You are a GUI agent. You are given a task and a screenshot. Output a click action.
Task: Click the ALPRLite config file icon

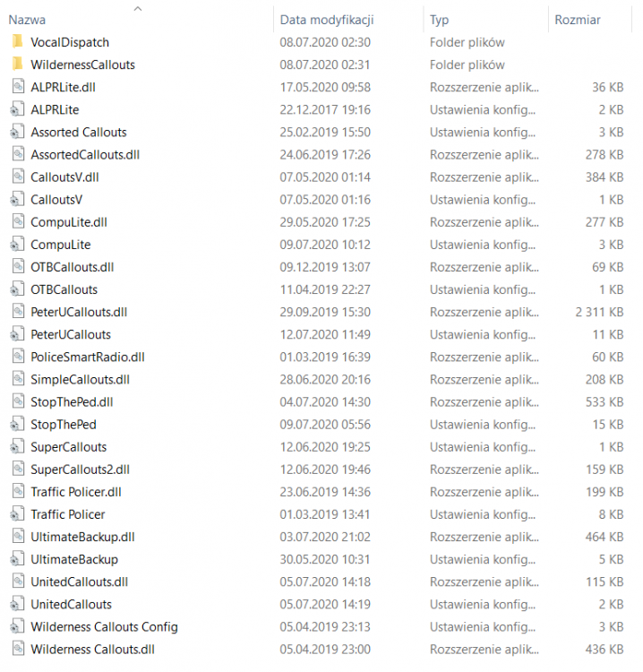point(18,109)
